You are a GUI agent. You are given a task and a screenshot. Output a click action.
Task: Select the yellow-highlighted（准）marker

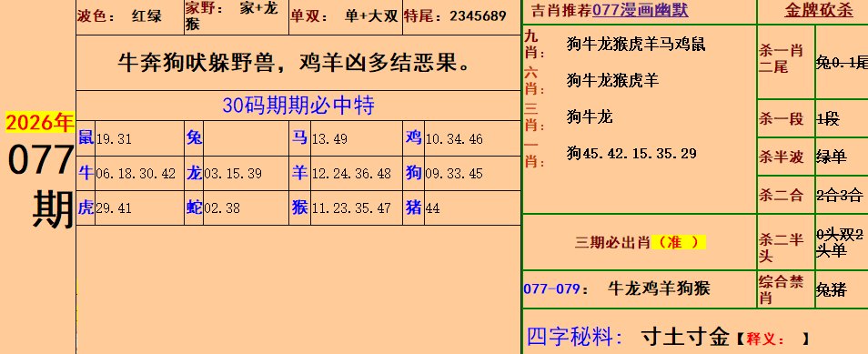(x=679, y=242)
